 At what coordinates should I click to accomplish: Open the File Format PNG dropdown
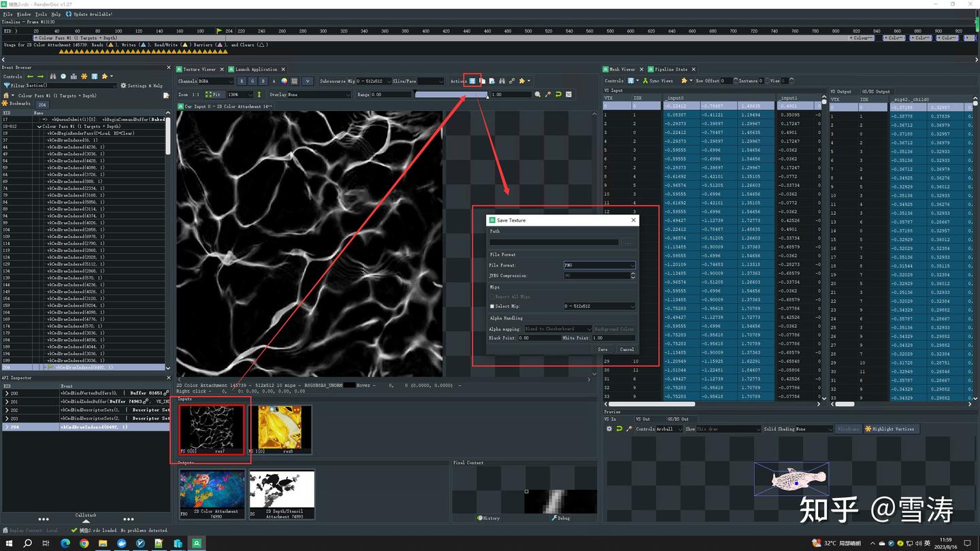coord(599,265)
